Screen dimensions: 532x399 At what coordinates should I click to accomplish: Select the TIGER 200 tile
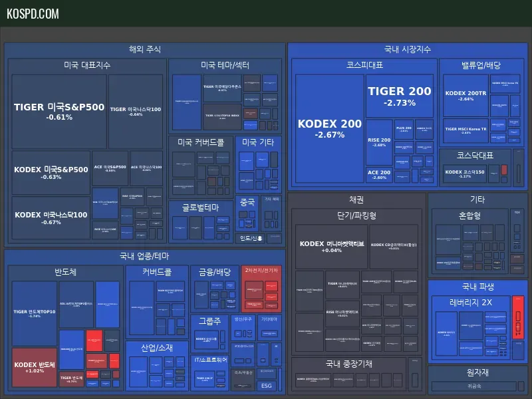point(400,96)
